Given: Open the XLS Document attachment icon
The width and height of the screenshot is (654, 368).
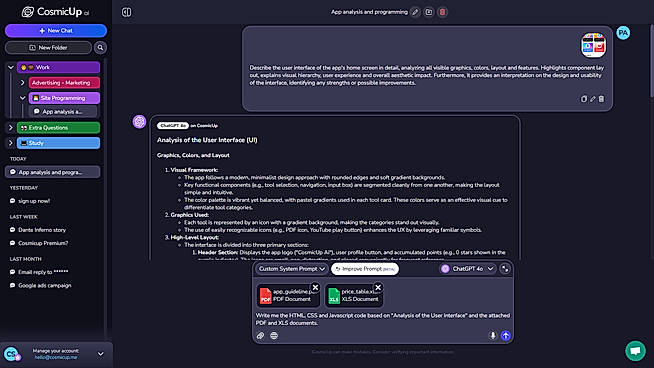Looking at the screenshot, I should (x=334, y=296).
